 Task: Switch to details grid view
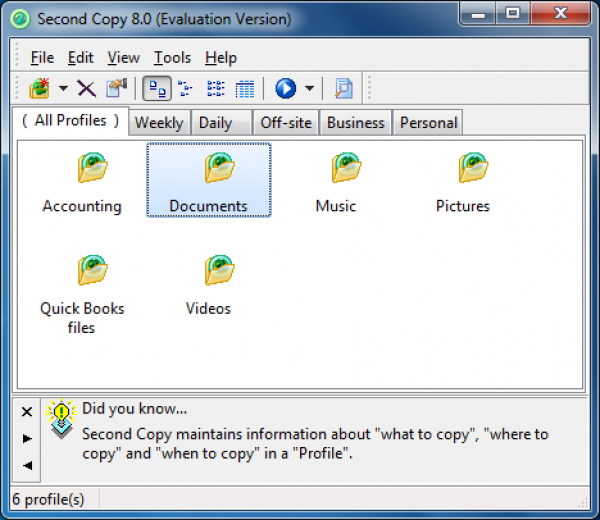[x=245, y=89]
